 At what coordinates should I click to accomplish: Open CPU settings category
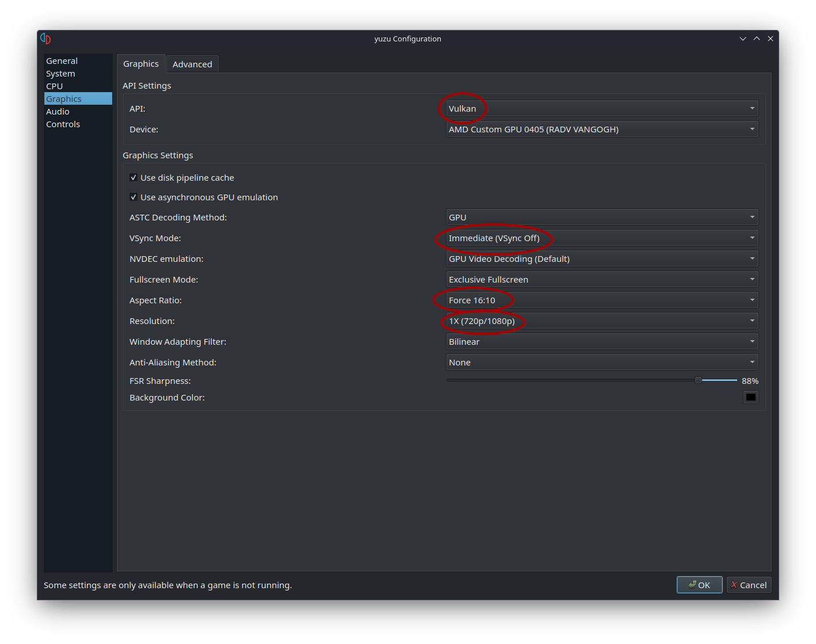click(x=78, y=86)
